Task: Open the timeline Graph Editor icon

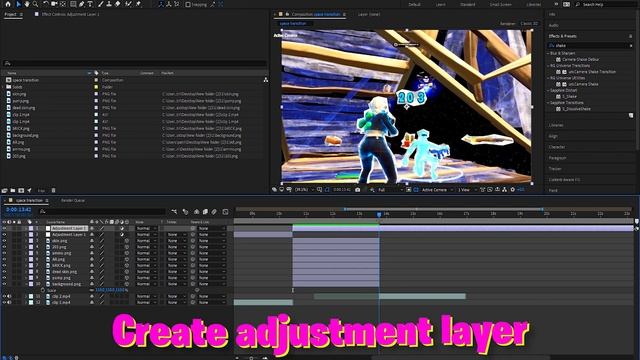Action: point(225,212)
